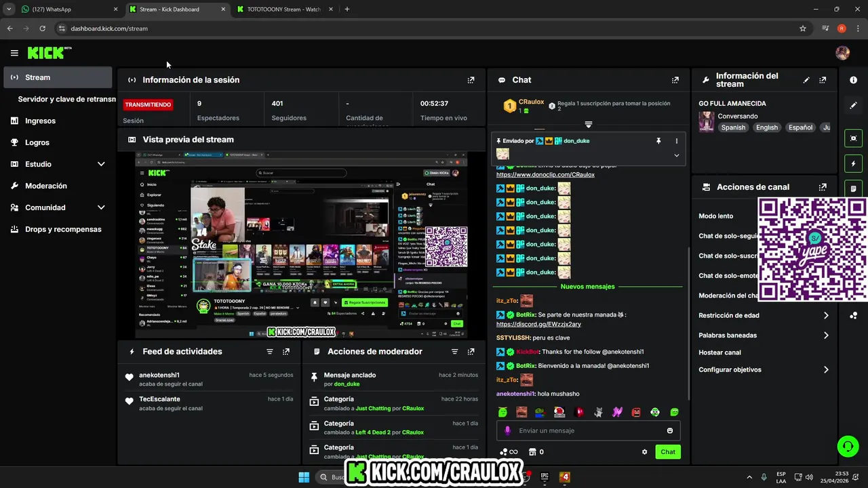Open the Moderación sidebar item
The image size is (868, 488).
click(x=58, y=186)
